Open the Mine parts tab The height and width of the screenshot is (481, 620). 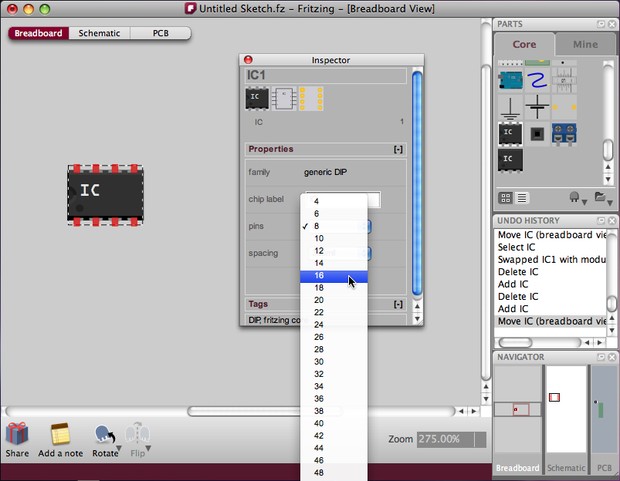(585, 44)
